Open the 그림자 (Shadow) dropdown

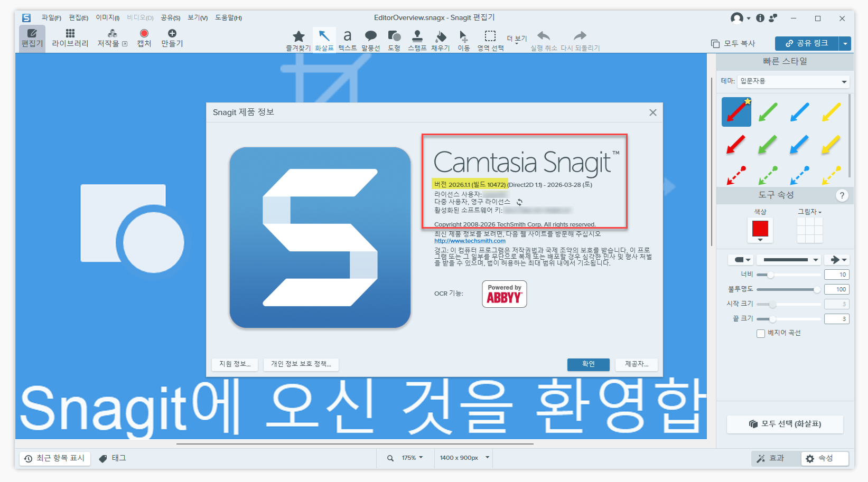[809, 212]
